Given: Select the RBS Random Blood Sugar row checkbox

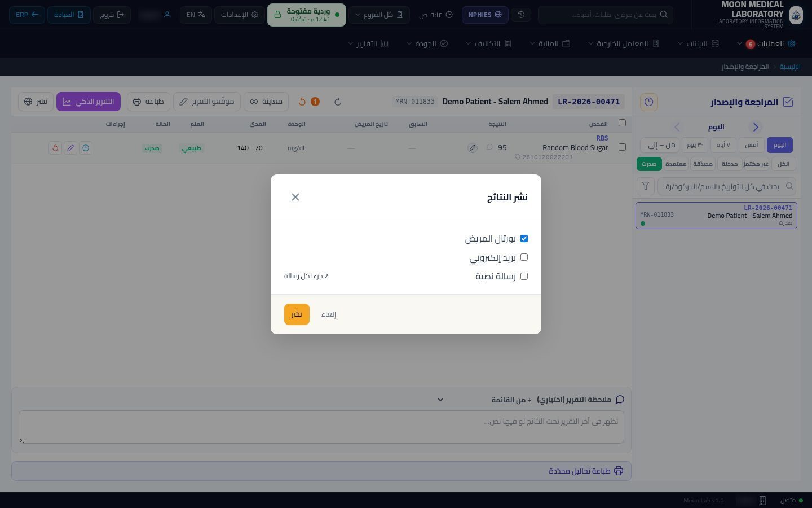Looking at the screenshot, I should pyautogui.click(x=622, y=147).
